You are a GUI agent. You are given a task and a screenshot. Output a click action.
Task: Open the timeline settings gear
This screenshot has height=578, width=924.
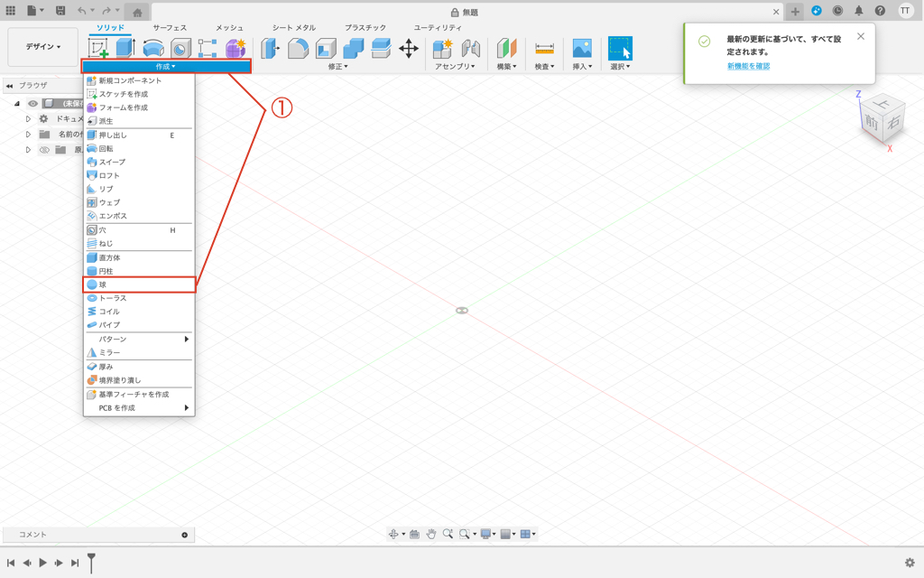click(x=910, y=563)
